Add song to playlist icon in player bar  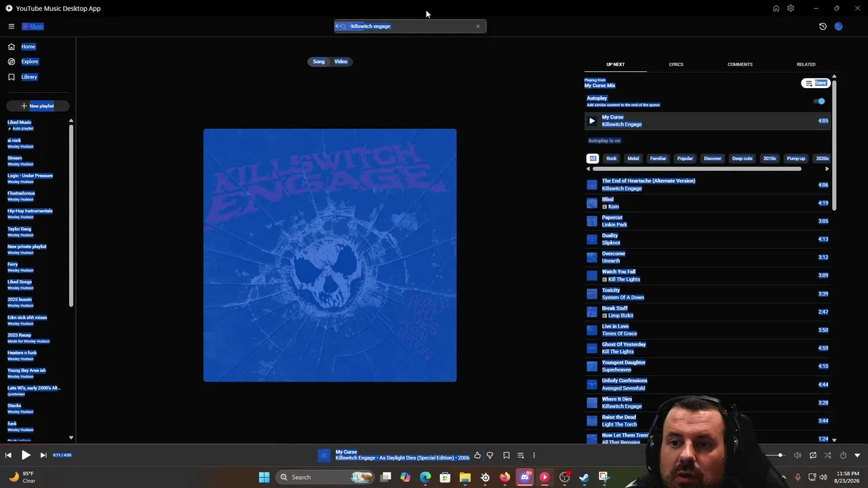tap(520, 455)
